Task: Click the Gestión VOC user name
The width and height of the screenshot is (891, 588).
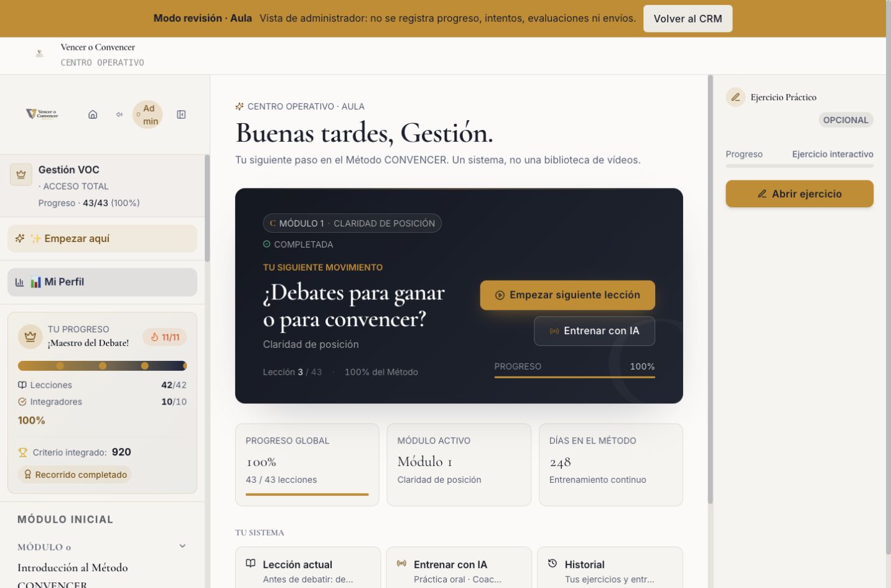Action: point(69,170)
